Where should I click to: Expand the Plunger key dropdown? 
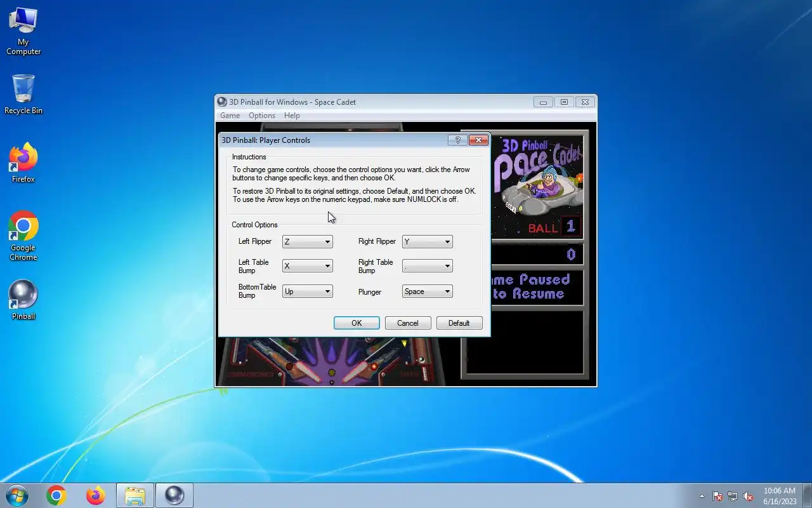[x=428, y=291]
